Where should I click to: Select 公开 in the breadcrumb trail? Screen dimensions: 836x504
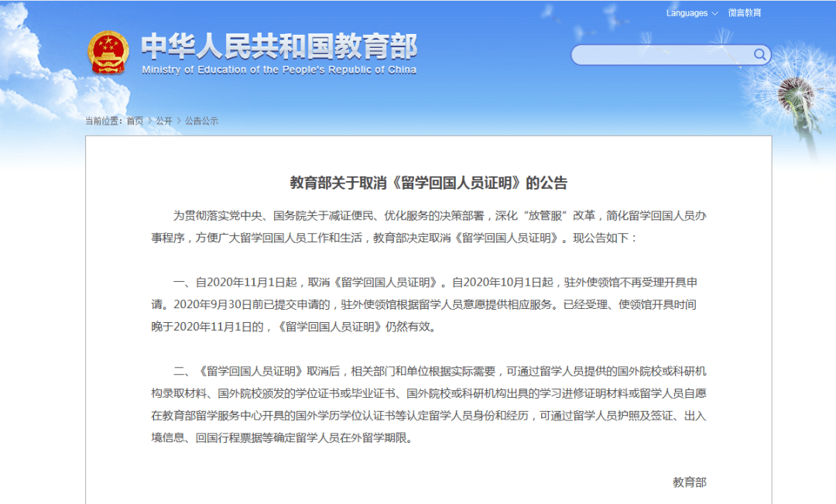pos(164,121)
